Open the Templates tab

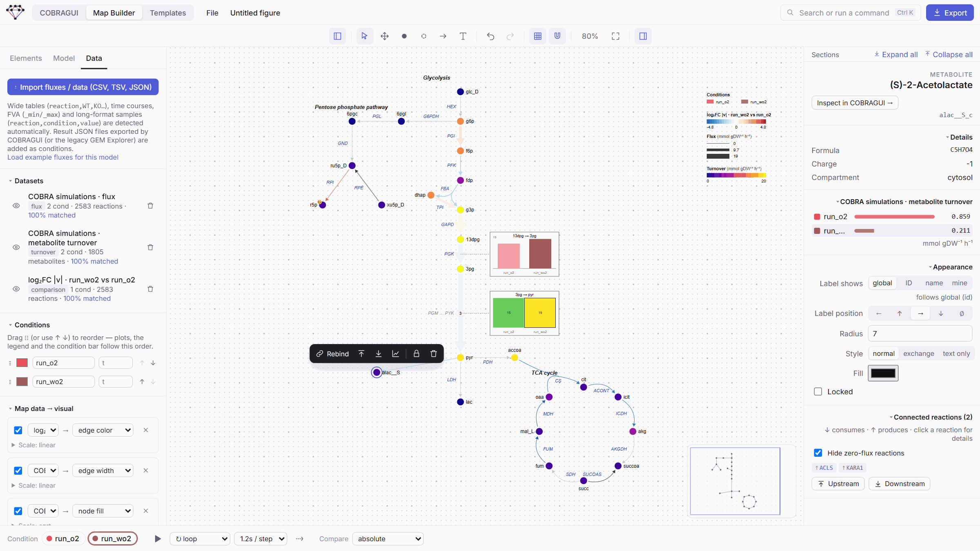168,13
